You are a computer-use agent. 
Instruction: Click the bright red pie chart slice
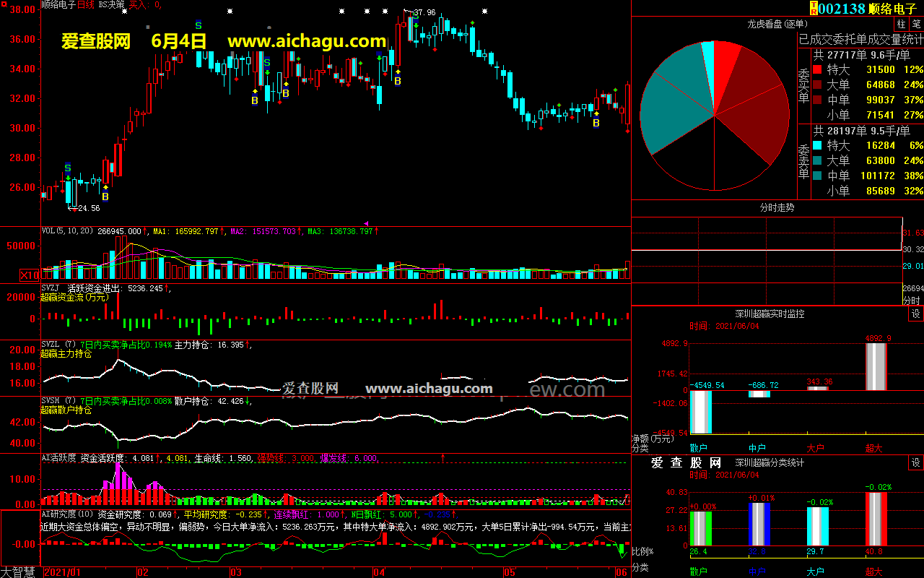725,69
